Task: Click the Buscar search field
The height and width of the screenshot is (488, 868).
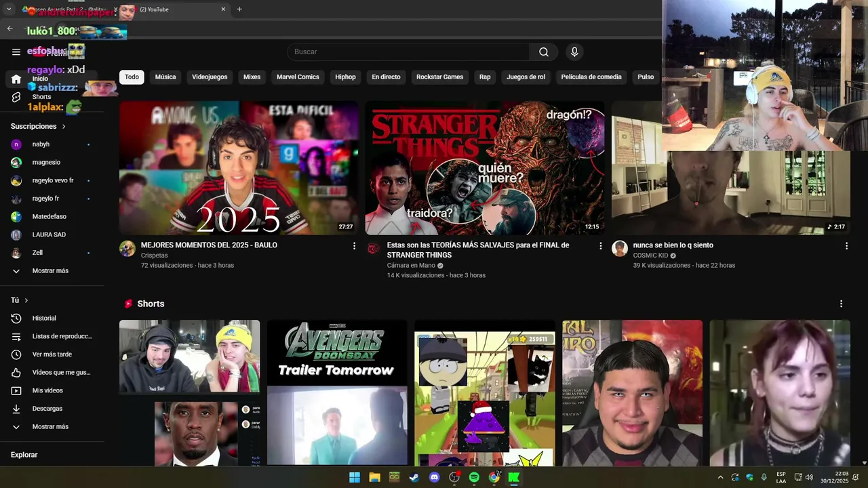Action: pyautogui.click(x=408, y=52)
